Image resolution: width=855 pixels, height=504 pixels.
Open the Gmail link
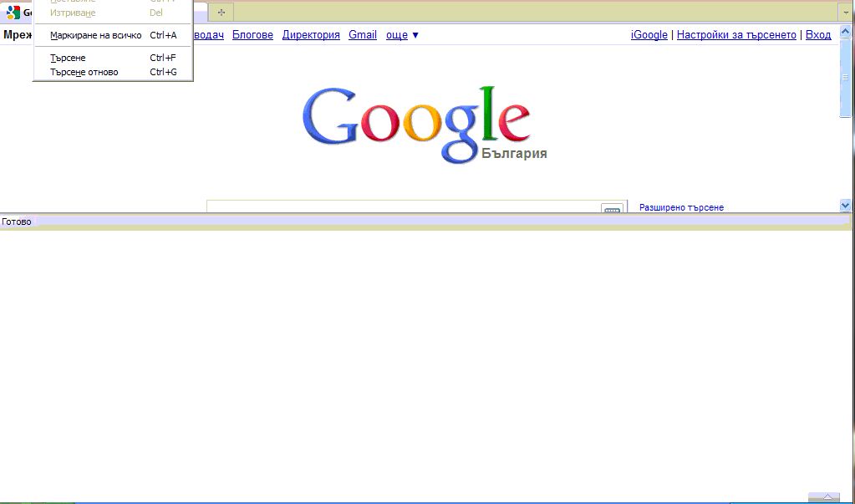tap(363, 35)
